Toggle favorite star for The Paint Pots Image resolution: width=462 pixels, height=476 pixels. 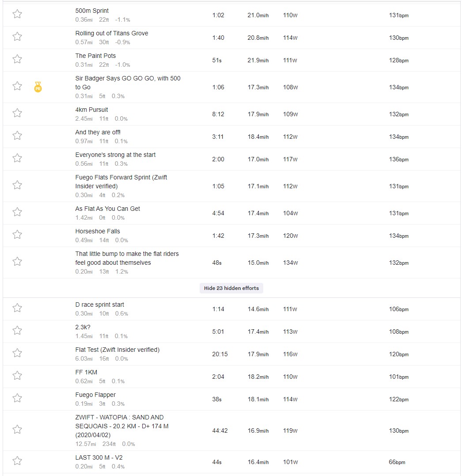(x=17, y=59)
